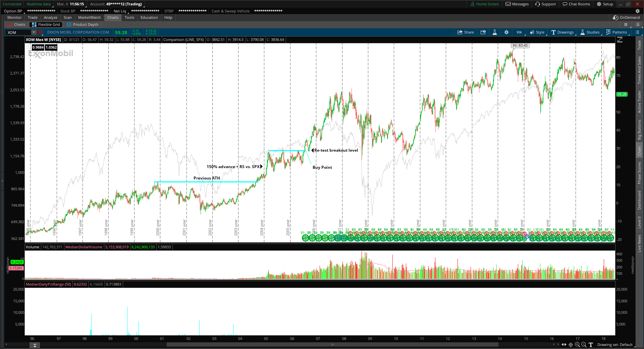Screen dimensions: 644x349
Task: Open the Big Buttons sidebar panel
Action: point(639,130)
